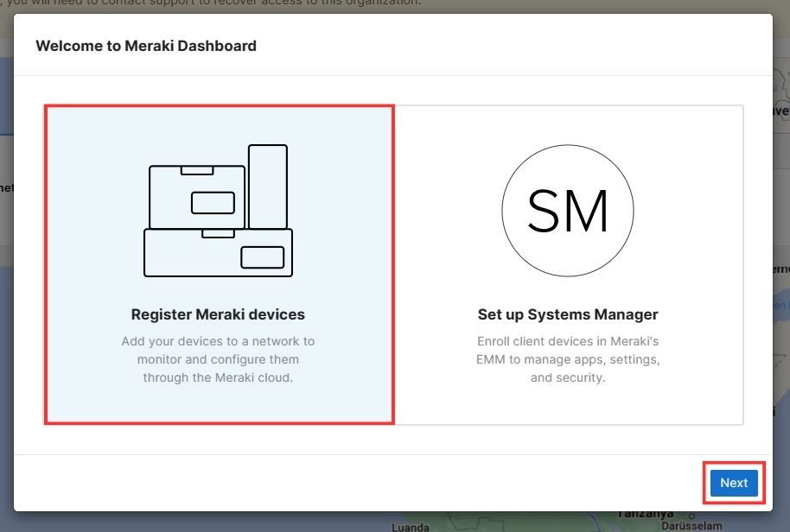
Task: Click the Darüsselam label on the map
Action: (691, 524)
